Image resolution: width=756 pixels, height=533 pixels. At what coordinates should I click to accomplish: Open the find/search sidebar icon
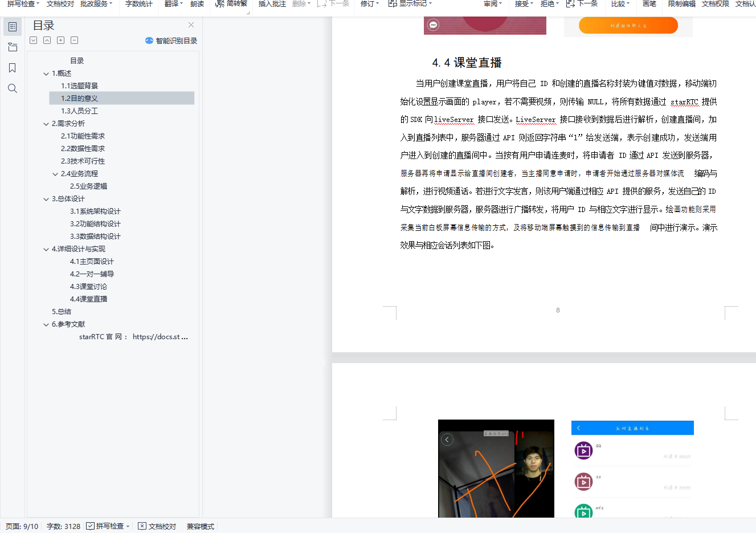13,88
